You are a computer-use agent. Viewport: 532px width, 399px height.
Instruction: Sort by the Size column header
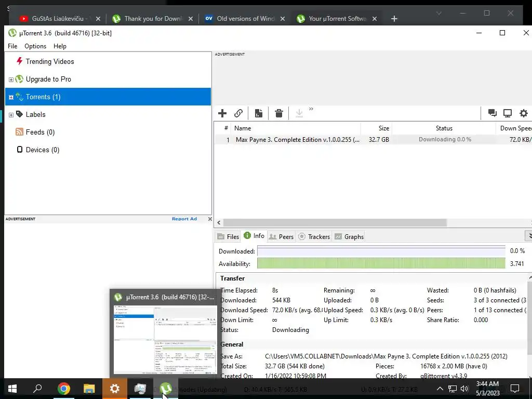pos(377,128)
